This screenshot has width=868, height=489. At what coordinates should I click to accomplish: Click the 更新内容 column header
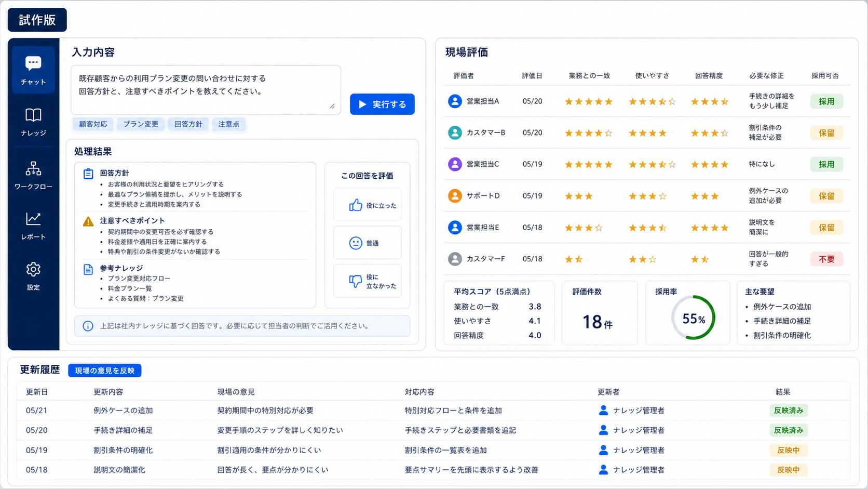[108, 392]
